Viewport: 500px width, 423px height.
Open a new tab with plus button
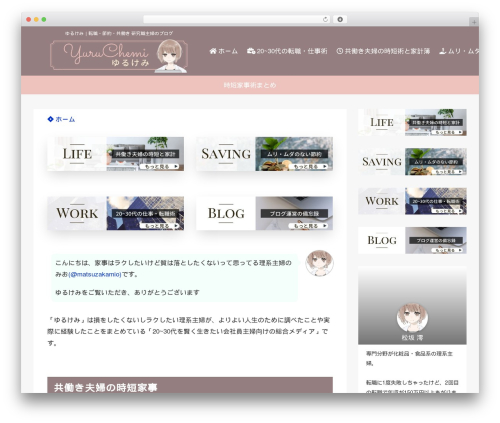coord(474,22)
